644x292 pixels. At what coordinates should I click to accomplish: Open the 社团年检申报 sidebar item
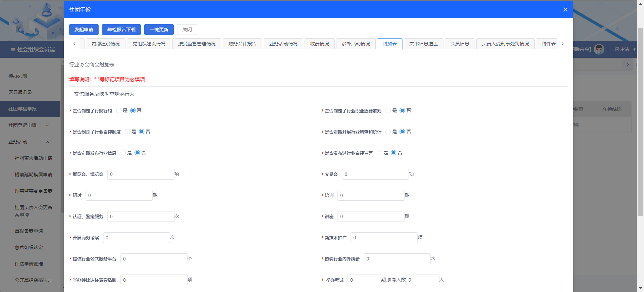pyautogui.click(x=22, y=109)
